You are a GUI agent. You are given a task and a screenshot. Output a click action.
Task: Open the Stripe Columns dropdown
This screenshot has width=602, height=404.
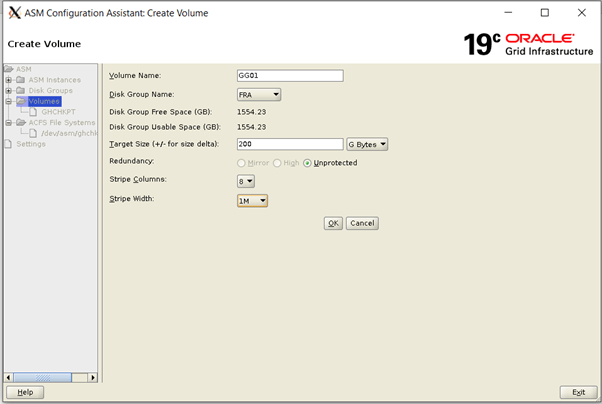click(x=246, y=181)
